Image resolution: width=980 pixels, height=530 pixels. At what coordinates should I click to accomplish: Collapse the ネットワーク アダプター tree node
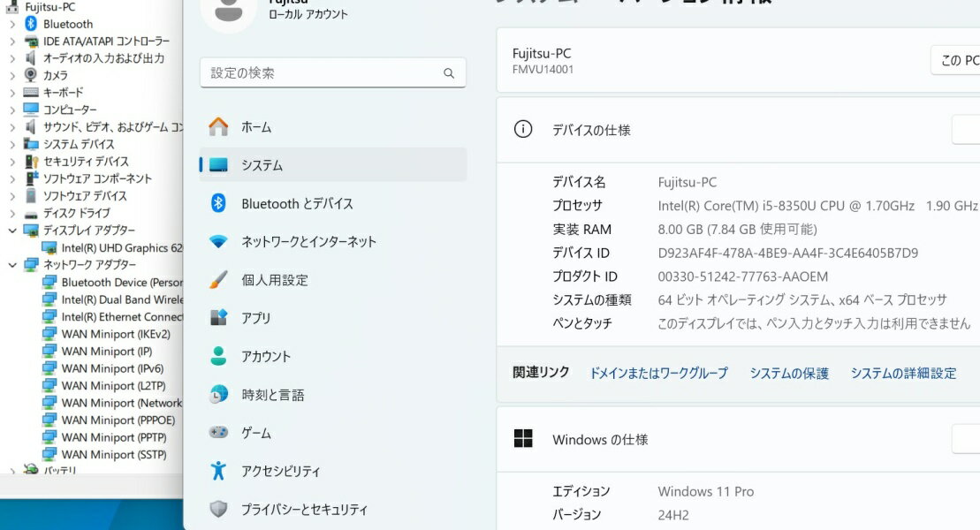pyautogui.click(x=11, y=265)
